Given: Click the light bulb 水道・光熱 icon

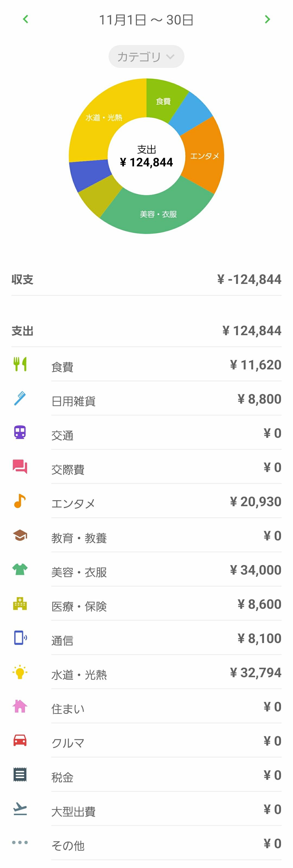Looking at the screenshot, I should click(x=20, y=672).
